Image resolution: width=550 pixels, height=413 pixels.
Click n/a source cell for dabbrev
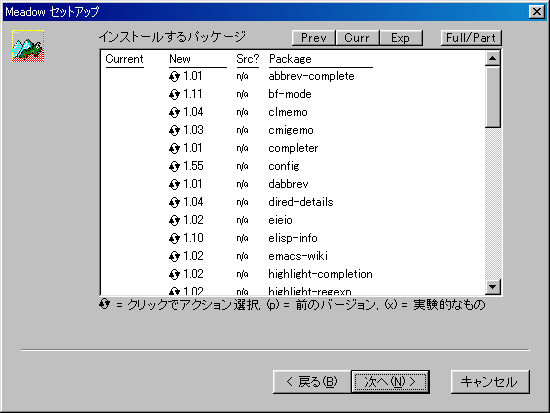[x=242, y=184]
